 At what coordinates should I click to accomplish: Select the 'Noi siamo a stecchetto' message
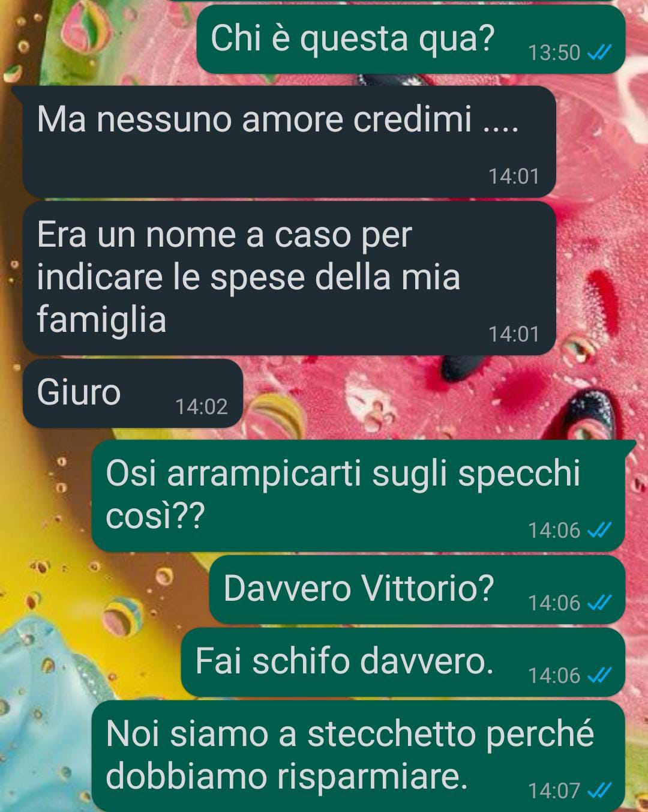point(359,756)
